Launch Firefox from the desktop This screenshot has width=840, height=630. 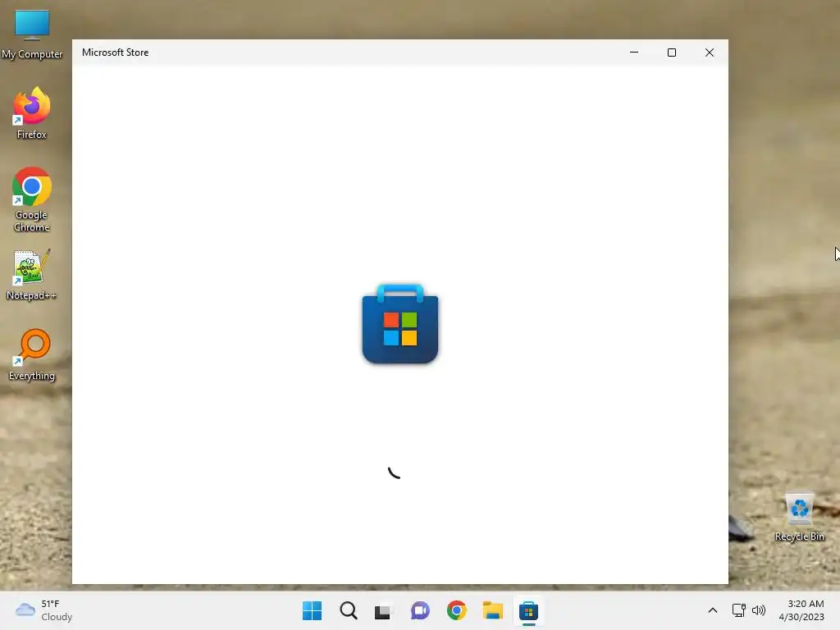point(32,113)
